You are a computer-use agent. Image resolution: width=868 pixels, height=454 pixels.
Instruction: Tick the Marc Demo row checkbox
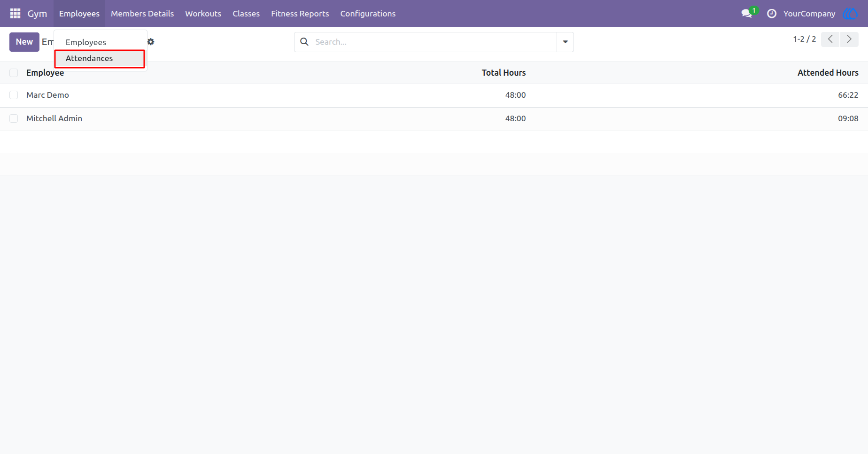point(14,95)
